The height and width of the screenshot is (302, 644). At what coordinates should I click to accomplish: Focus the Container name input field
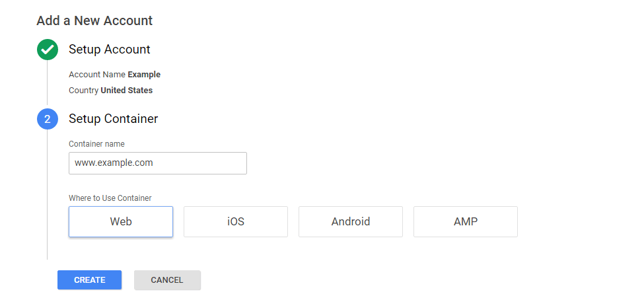[158, 163]
